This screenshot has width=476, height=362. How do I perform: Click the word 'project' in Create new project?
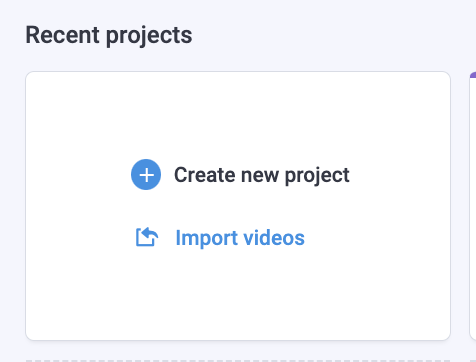coord(317,176)
